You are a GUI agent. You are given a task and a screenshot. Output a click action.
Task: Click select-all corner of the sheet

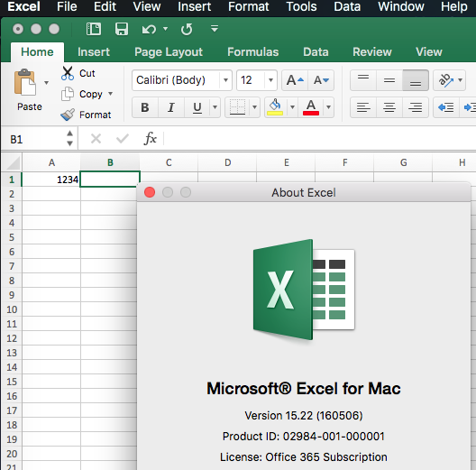coord(13,163)
